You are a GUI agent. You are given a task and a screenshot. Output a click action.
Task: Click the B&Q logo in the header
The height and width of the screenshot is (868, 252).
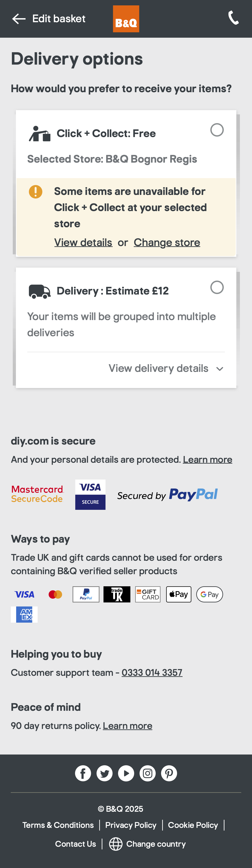coord(126,19)
